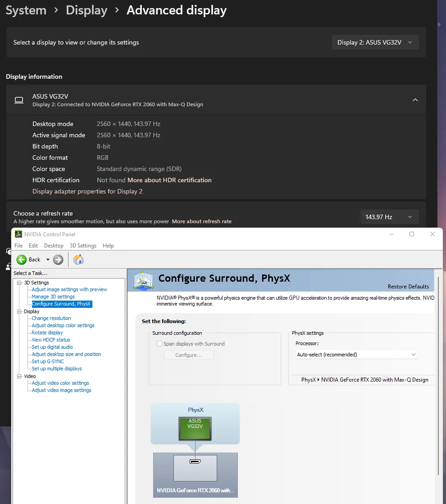Click the NVIDIA GeForce RTX 2060 GPU box
446x504 pixels.
click(x=196, y=475)
